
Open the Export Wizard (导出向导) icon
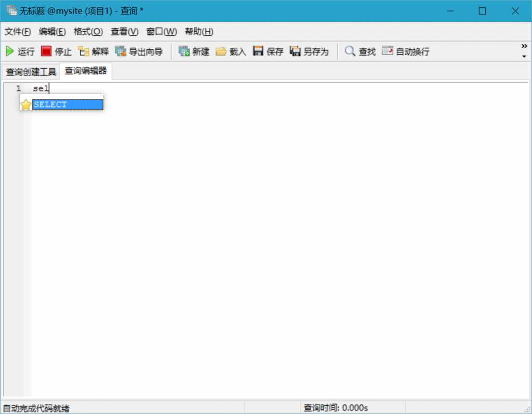(x=121, y=51)
